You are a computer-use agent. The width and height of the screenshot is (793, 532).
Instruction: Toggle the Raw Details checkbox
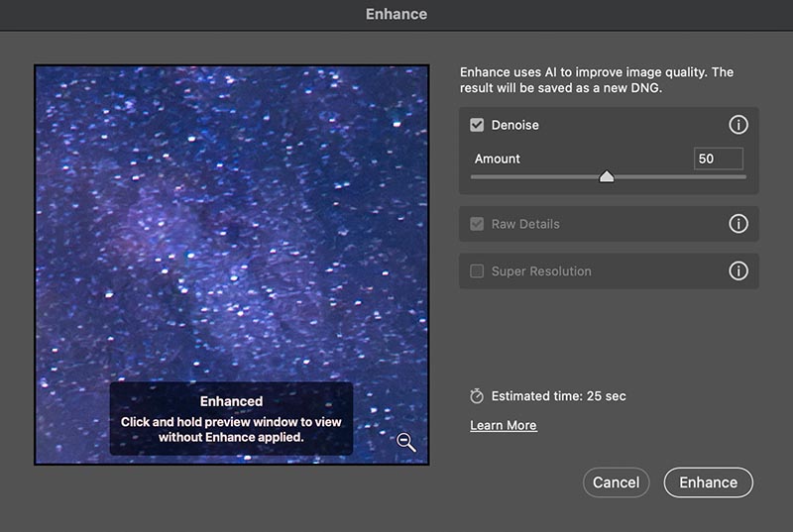[477, 224]
